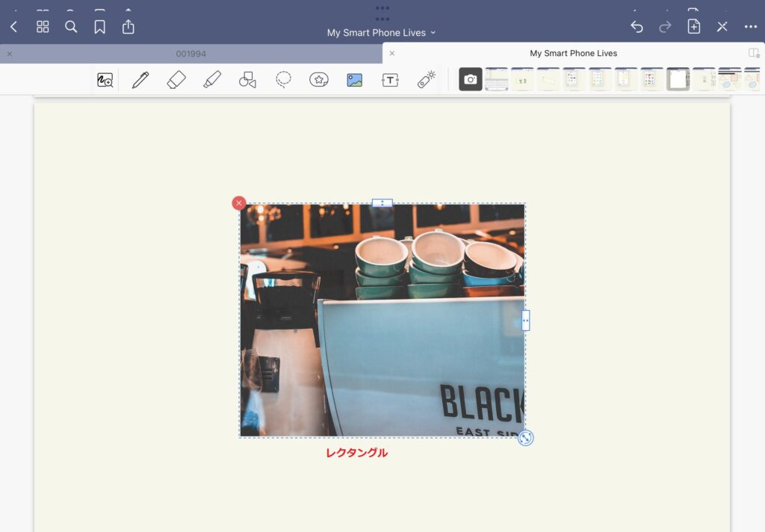
Task: Tap the camera button to take a photo
Action: [471, 79]
